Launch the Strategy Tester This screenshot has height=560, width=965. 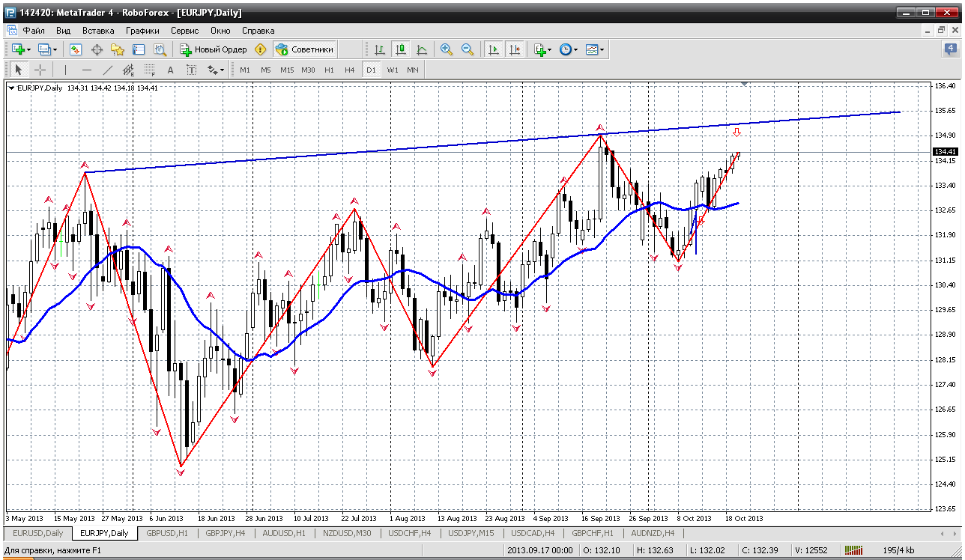coord(160,49)
